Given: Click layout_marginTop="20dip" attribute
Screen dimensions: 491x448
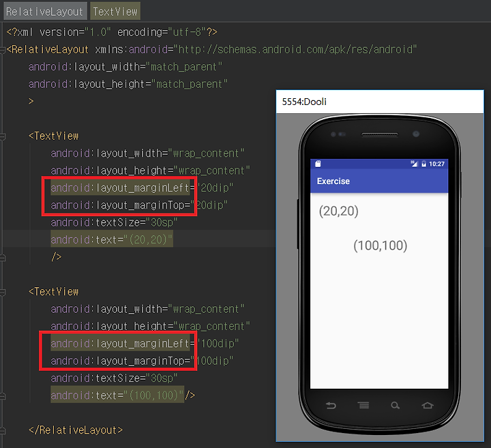Looking at the screenshot, I should click(x=139, y=205).
